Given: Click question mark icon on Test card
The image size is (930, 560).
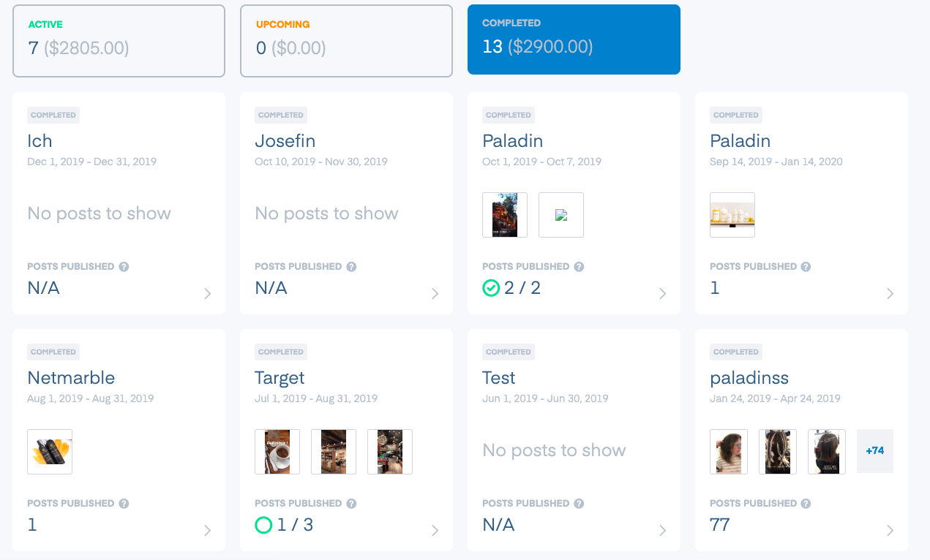Looking at the screenshot, I should (x=579, y=504).
